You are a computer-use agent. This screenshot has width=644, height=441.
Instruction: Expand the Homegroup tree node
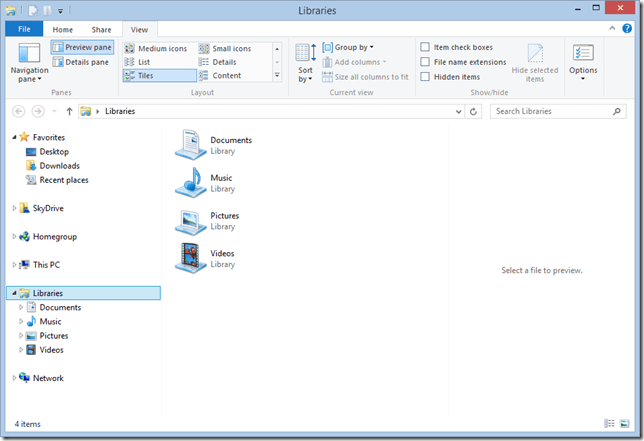[x=14, y=237]
